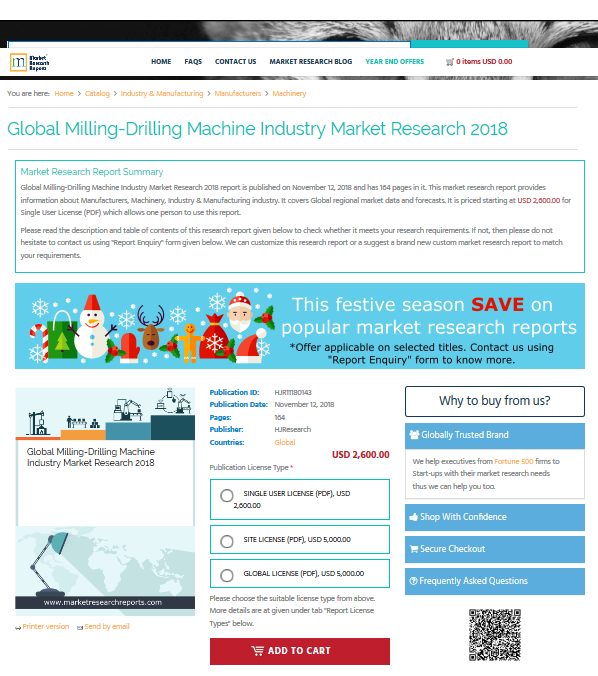
Task: Select Single User License radio button
Action: (227, 495)
